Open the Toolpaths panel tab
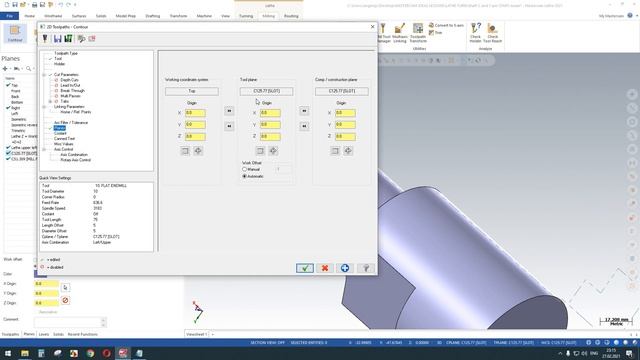This screenshot has width=640, height=360. coord(11,334)
